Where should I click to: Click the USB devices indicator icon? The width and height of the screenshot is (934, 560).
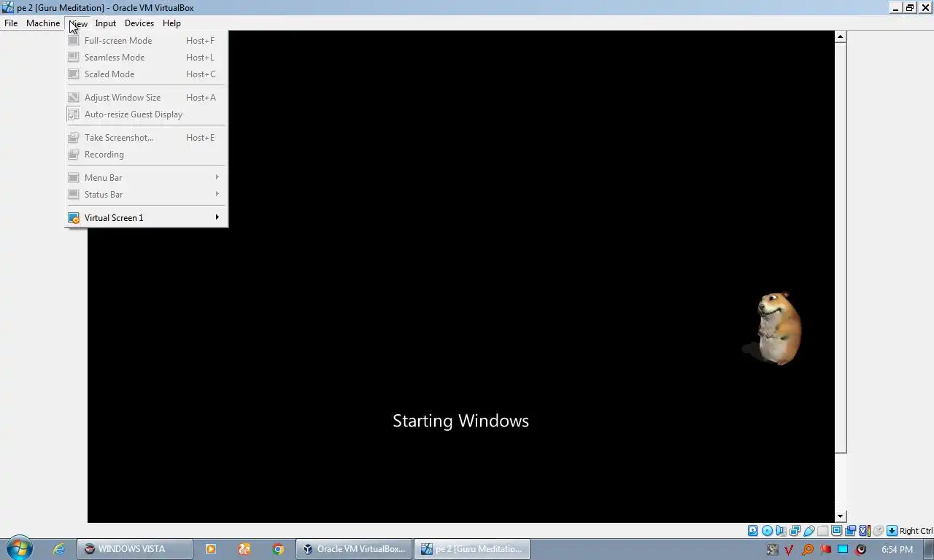[x=808, y=531]
